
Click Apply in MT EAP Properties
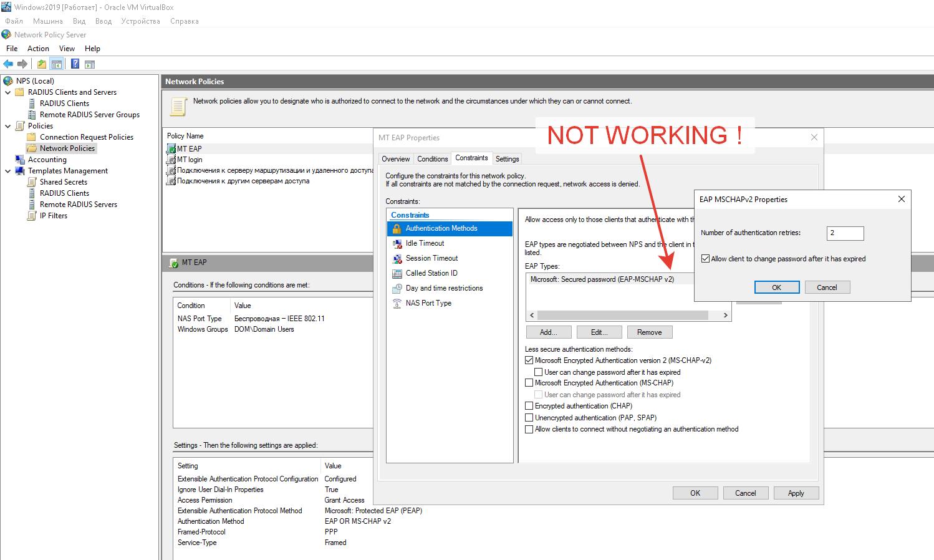tap(796, 493)
